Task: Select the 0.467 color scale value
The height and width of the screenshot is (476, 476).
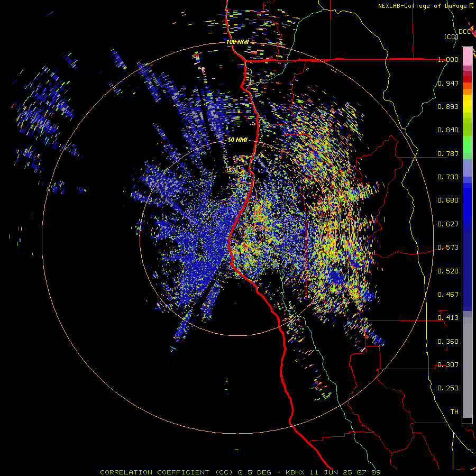Action: [448, 295]
